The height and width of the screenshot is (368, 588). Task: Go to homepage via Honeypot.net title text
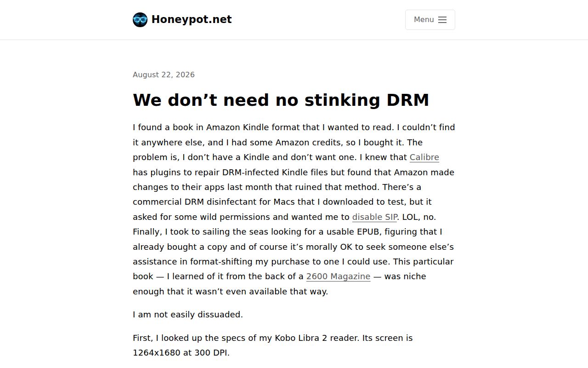pos(192,19)
